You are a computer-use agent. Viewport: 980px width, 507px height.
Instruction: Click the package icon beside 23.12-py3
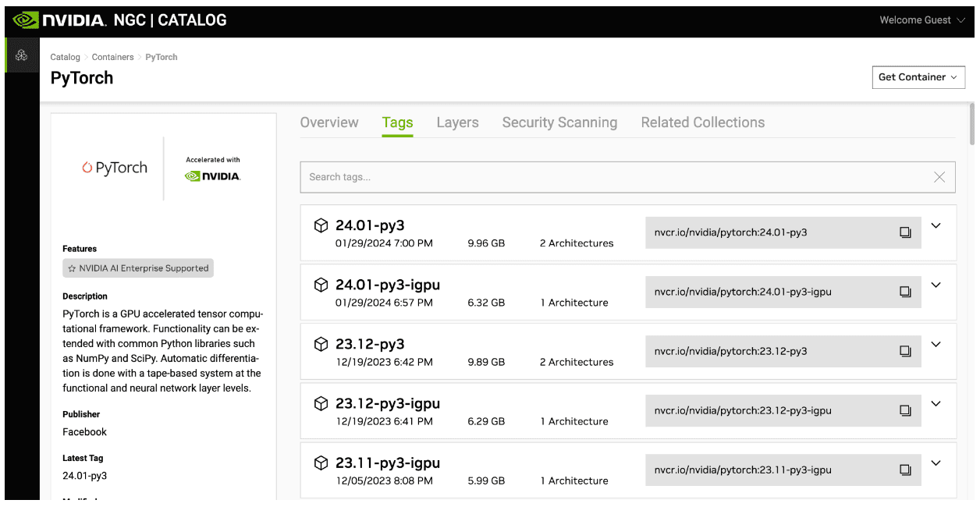pos(321,344)
